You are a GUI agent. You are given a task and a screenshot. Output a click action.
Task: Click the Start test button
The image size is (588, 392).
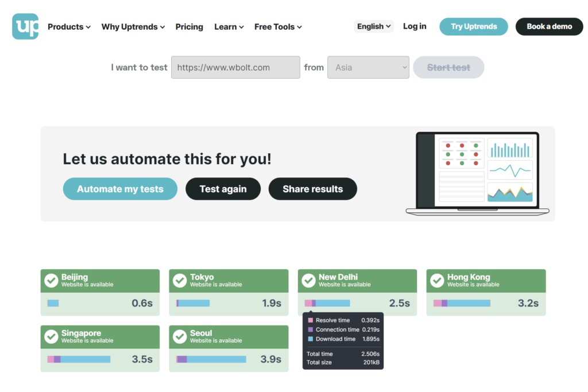tap(448, 68)
